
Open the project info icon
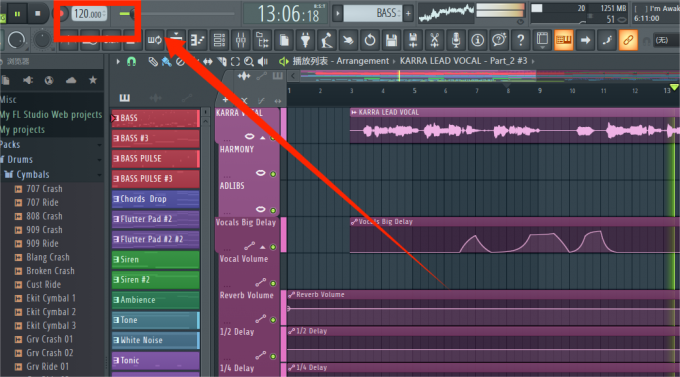477,41
